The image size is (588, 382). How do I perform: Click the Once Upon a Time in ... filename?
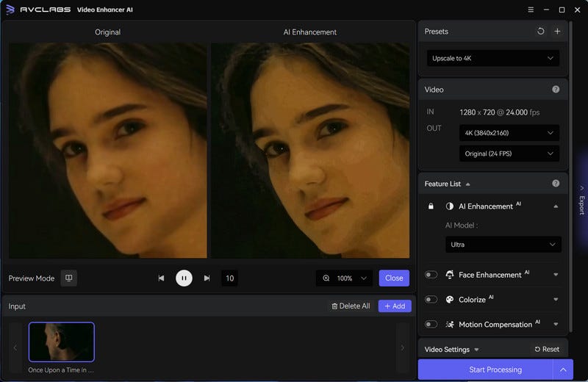(x=61, y=370)
